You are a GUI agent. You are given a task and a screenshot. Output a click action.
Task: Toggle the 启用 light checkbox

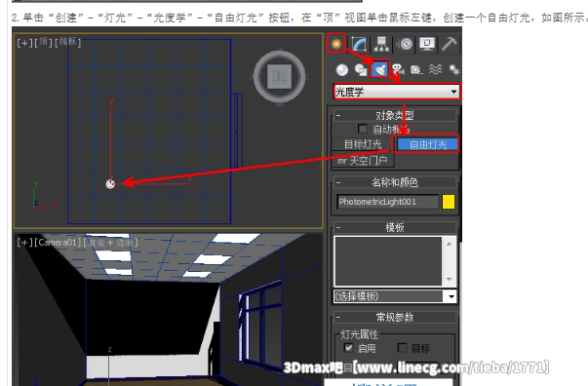coord(349,348)
